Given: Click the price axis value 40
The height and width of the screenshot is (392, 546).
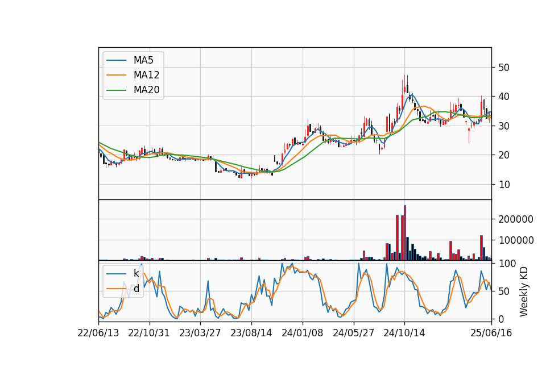Looking at the screenshot, I should click(504, 97).
